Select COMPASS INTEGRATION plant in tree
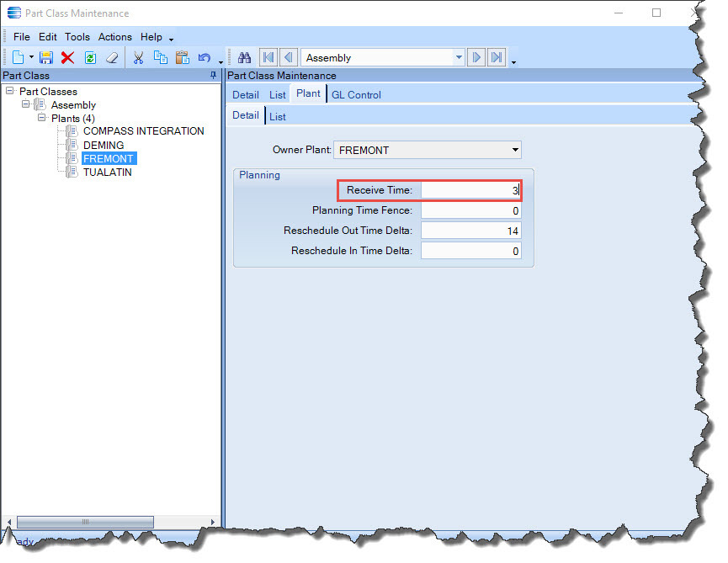 click(143, 131)
